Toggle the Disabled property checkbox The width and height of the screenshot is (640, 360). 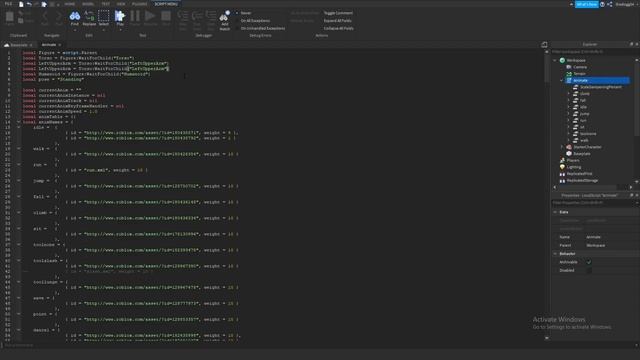(x=589, y=270)
